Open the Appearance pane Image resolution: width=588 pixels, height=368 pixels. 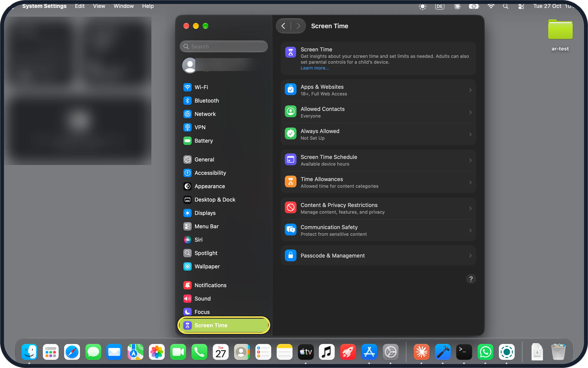pos(223,186)
